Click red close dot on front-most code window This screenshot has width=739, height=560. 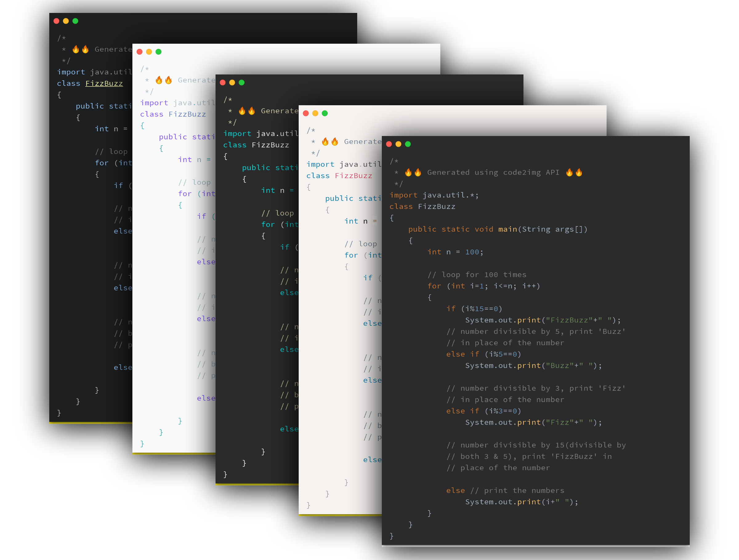coord(389,144)
